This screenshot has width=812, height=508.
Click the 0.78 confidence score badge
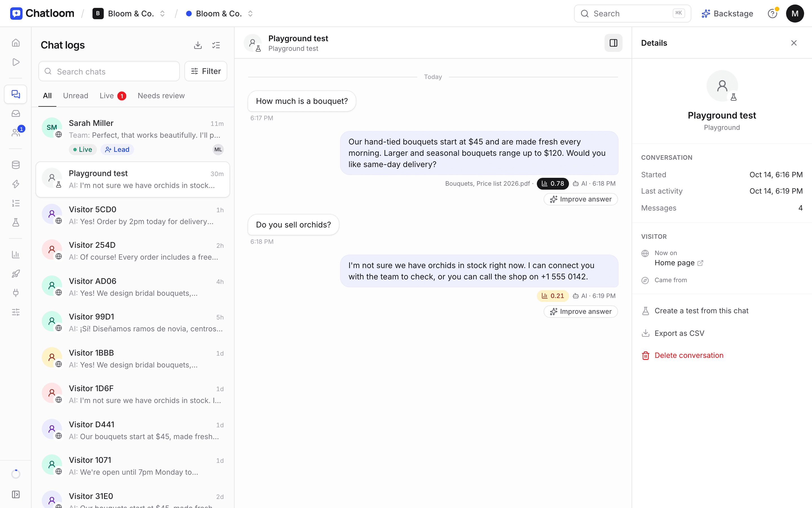(553, 183)
